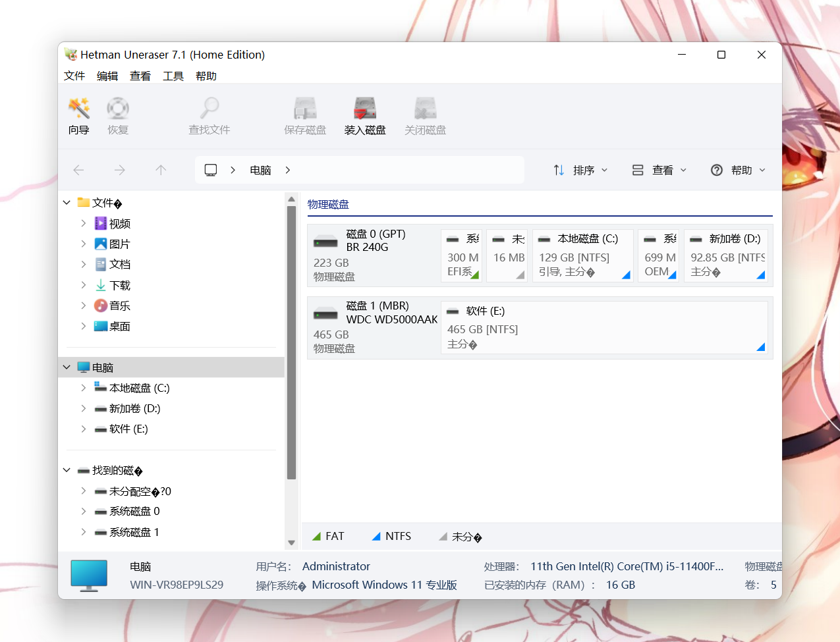Viewport: 840px width, 642px height.
Task: Open the 排序 sort dropdown
Action: (580, 170)
